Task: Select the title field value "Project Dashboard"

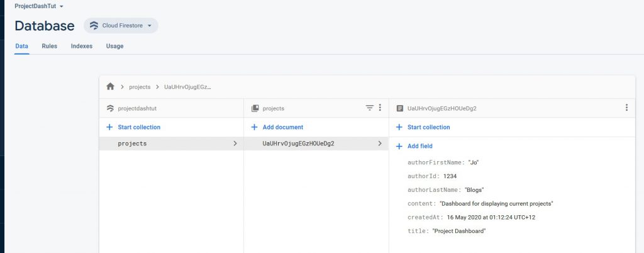Action: (x=459, y=231)
